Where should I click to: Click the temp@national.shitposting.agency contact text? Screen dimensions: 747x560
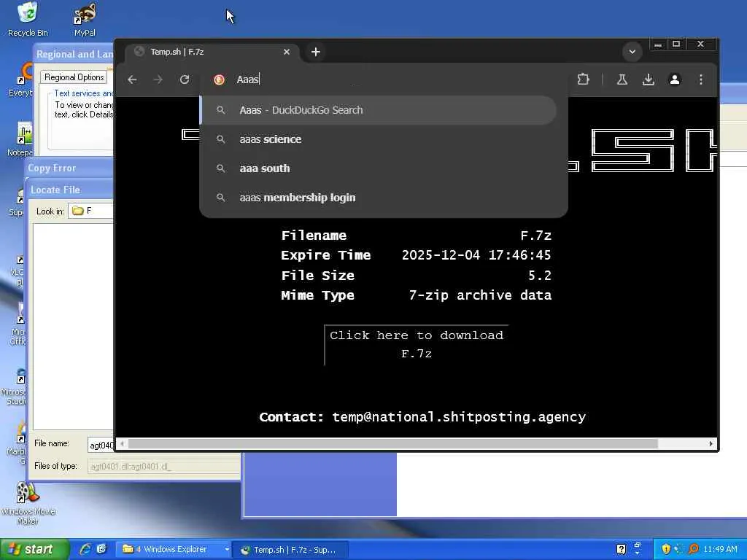click(459, 417)
